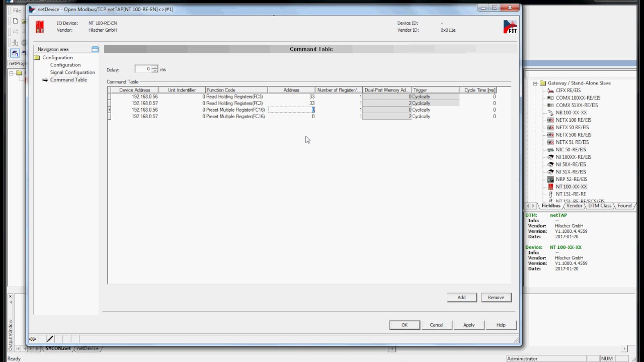Viewport: 644px width, 362px height.
Task: Select Command Table in navigation
Action: click(x=68, y=79)
